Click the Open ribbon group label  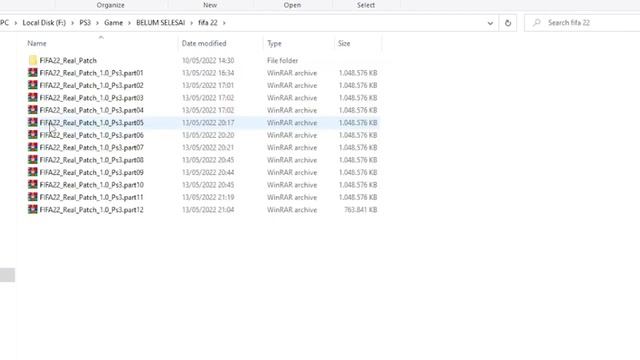pos(292,5)
